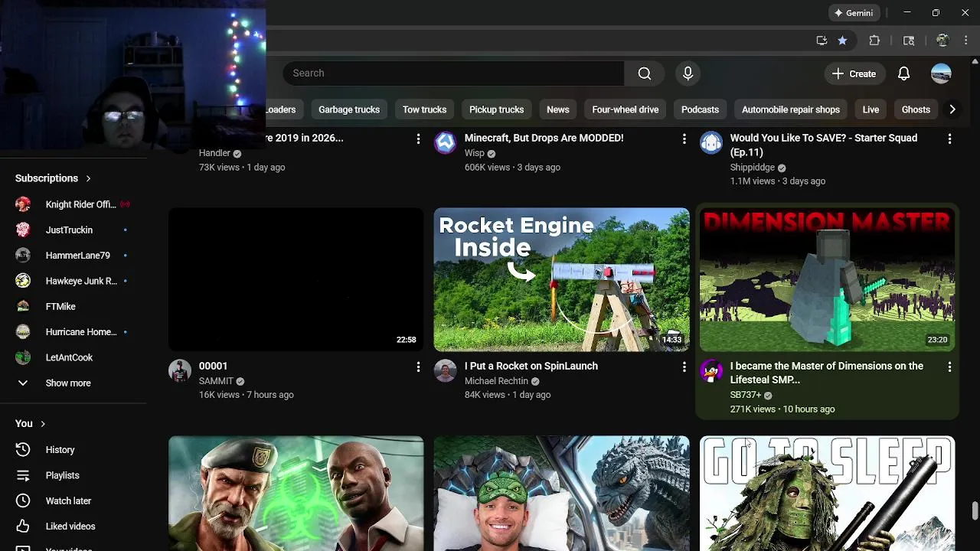This screenshot has height=551, width=980.
Task: Open LetAntCook subscription
Action: (x=73, y=357)
